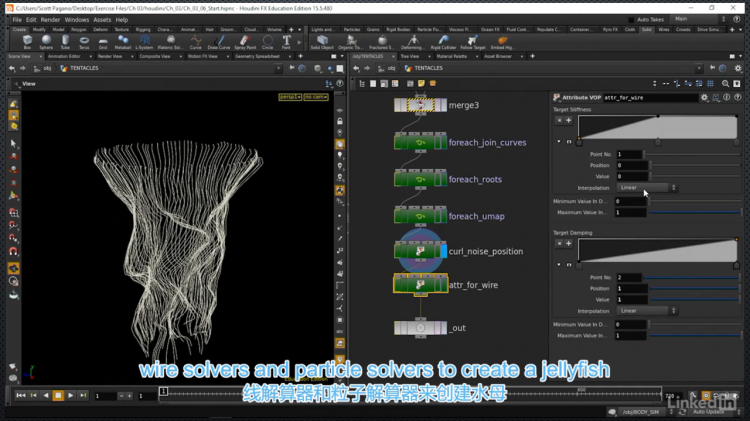Select the Circle shelf tool
The image size is (750, 421).
click(267, 42)
